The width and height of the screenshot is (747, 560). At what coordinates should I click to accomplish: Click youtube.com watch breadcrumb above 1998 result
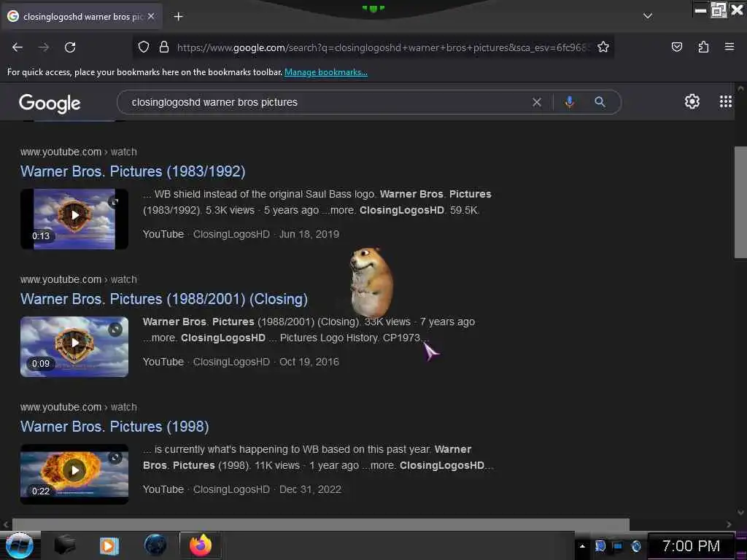click(x=78, y=407)
